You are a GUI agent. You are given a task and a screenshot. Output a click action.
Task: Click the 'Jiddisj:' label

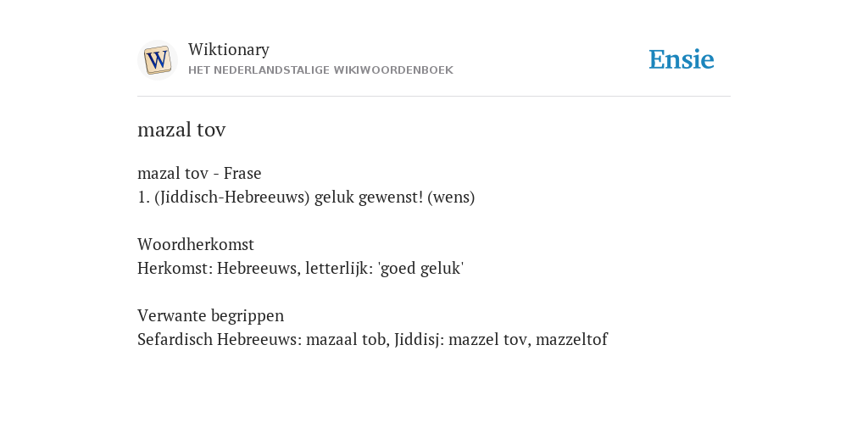419,339
